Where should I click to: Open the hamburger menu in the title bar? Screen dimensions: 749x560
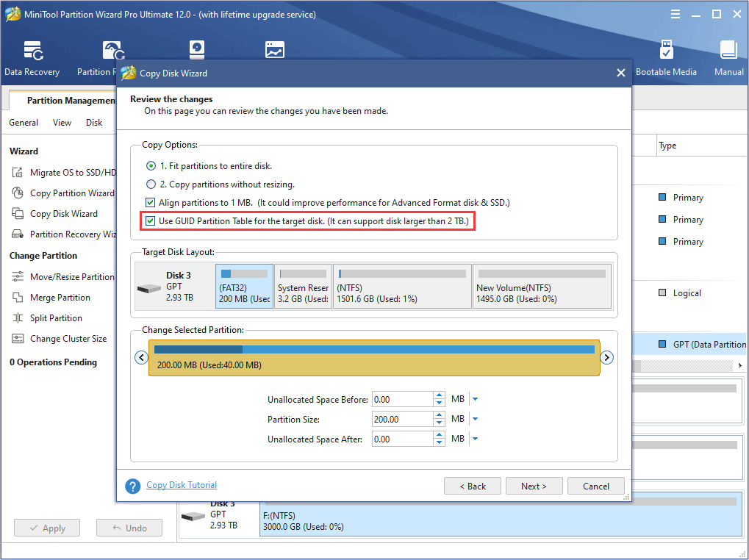point(675,14)
